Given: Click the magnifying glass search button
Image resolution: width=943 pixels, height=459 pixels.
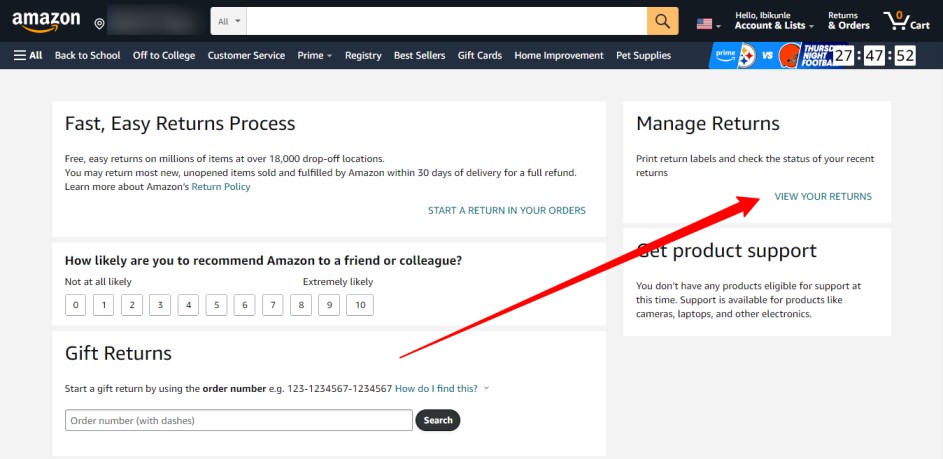Looking at the screenshot, I should [x=662, y=22].
